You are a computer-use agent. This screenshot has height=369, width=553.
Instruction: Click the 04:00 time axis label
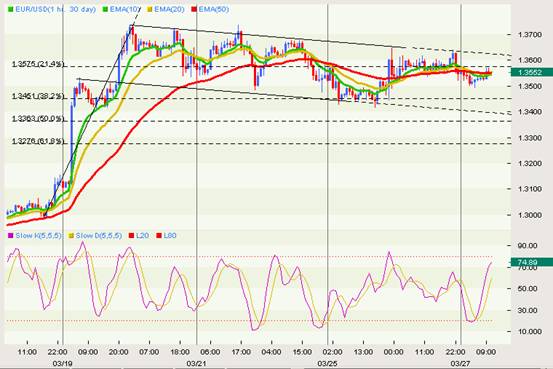click(272, 352)
